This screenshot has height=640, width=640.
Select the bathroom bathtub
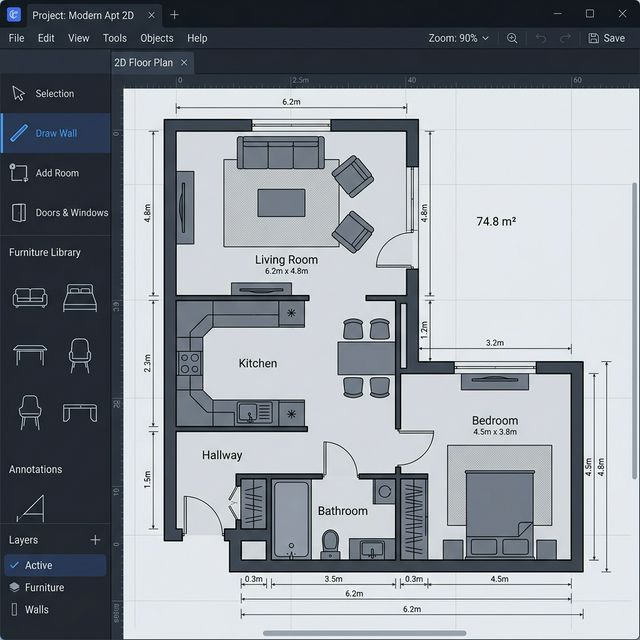(291, 520)
